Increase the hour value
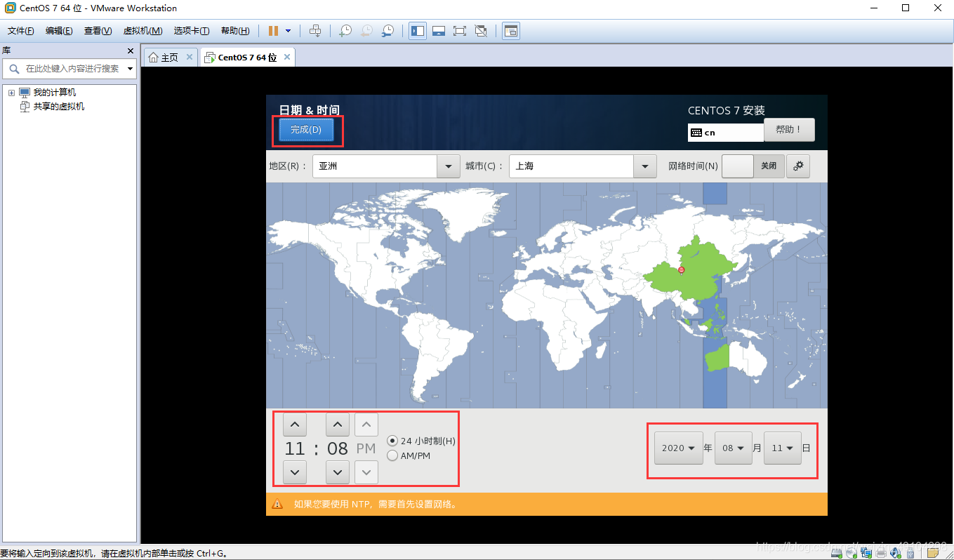954x560 pixels. pos(294,425)
